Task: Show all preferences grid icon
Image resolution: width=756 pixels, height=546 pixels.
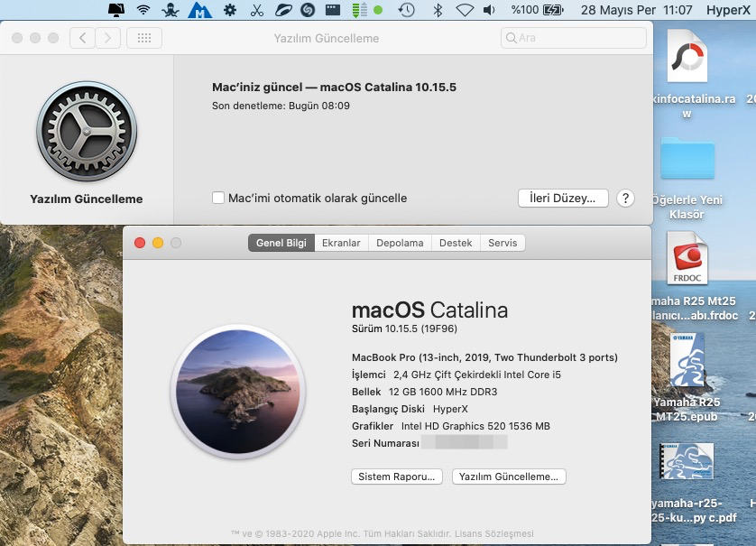Action: pos(144,38)
